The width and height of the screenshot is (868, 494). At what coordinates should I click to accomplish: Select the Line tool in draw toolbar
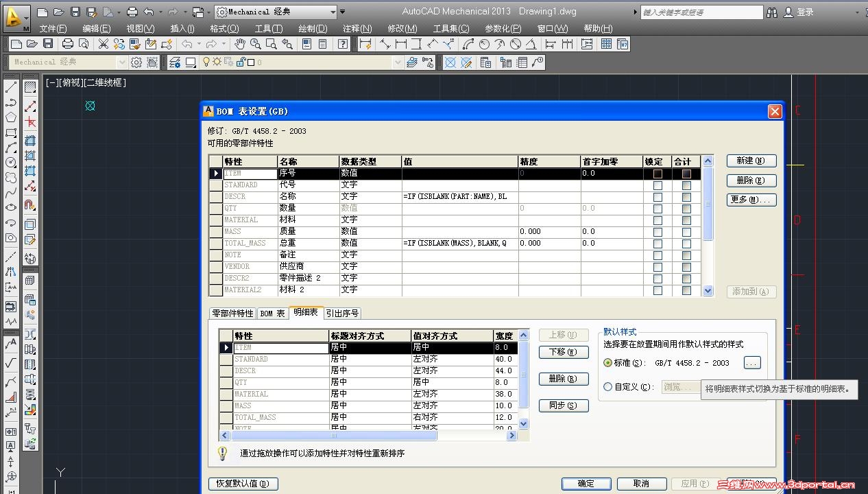[x=11, y=87]
